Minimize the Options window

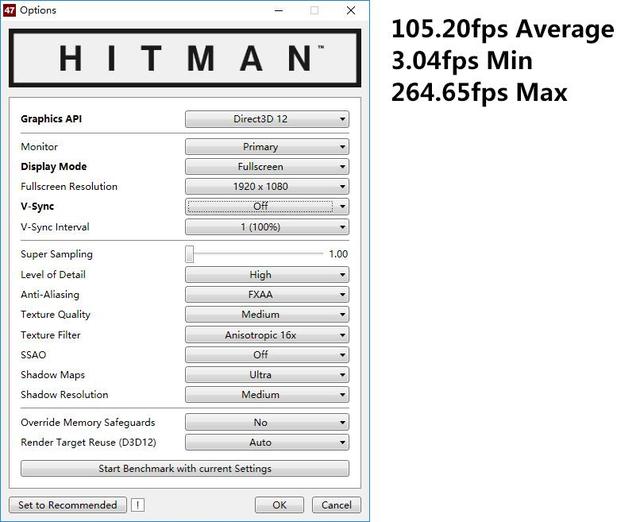click(x=279, y=11)
